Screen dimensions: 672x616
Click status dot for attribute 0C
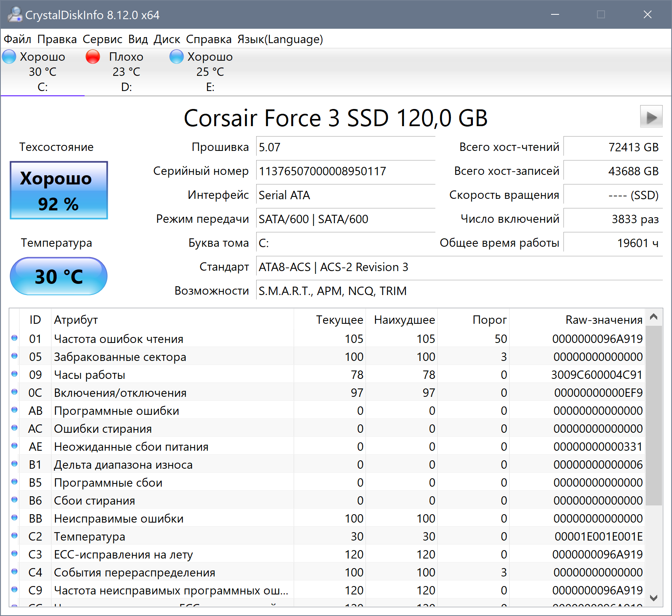coord(14,392)
